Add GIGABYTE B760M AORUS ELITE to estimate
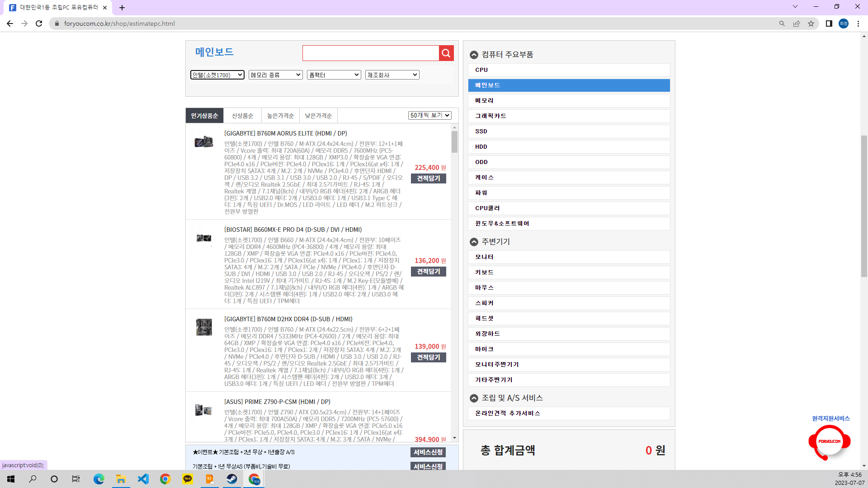This screenshot has width=868, height=488. (429, 178)
